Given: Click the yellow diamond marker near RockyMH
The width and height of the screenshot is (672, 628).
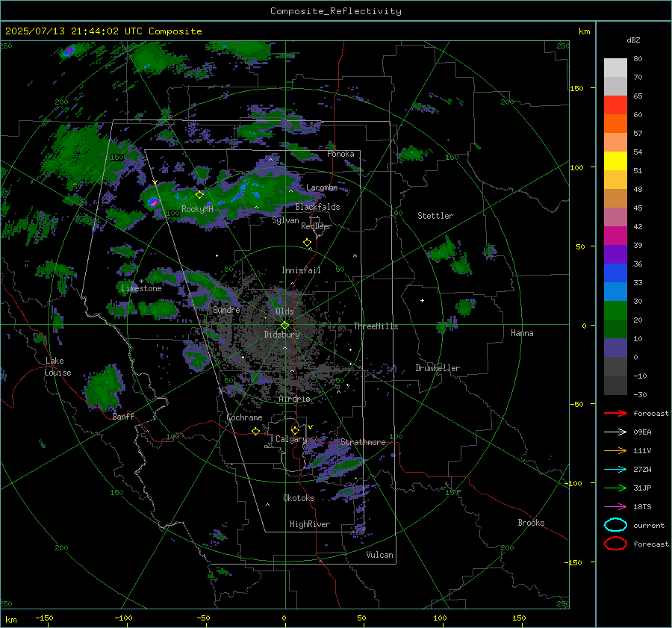Looking at the screenshot, I should 199,195.
